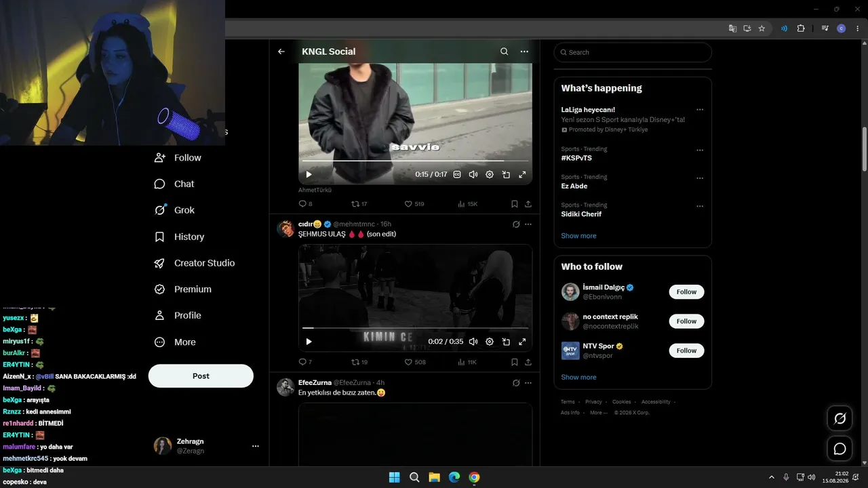This screenshot has width=868, height=488.
Task: Enable picture-in-picture on the savvie video
Action: [506, 174]
